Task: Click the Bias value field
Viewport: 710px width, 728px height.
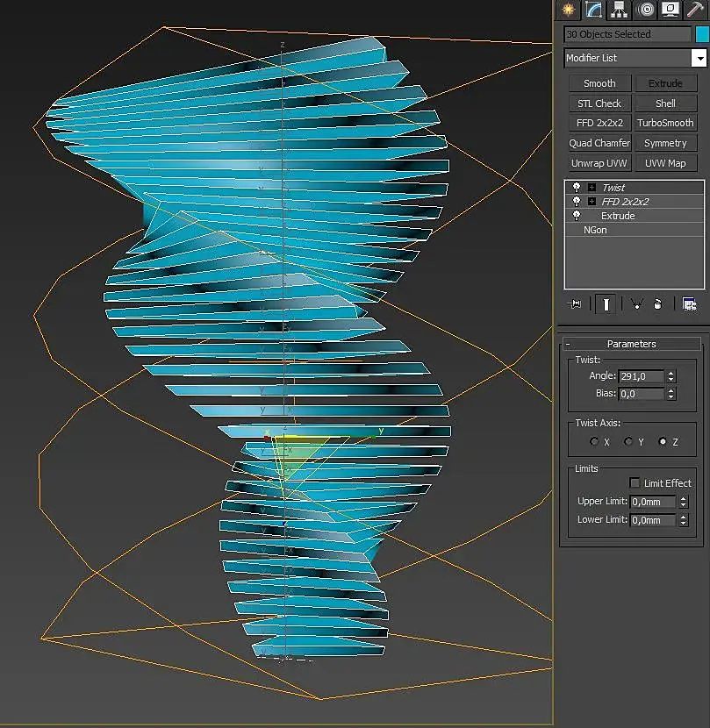Action: click(642, 394)
